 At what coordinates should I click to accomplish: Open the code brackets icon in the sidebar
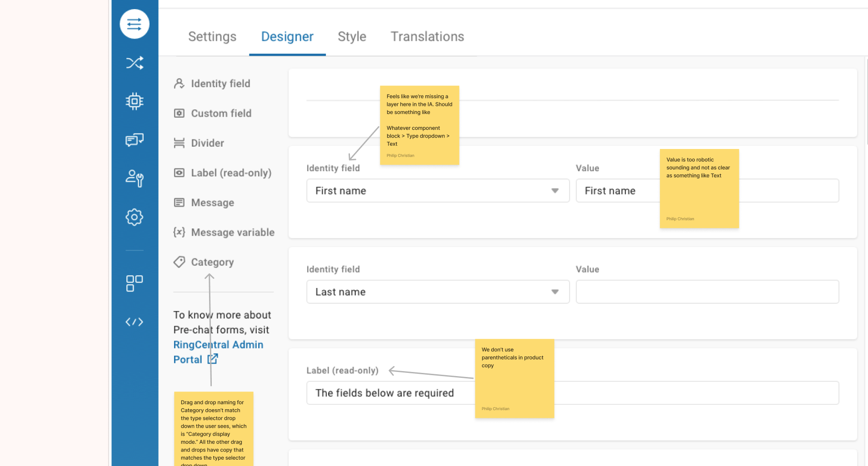(x=135, y=322)
